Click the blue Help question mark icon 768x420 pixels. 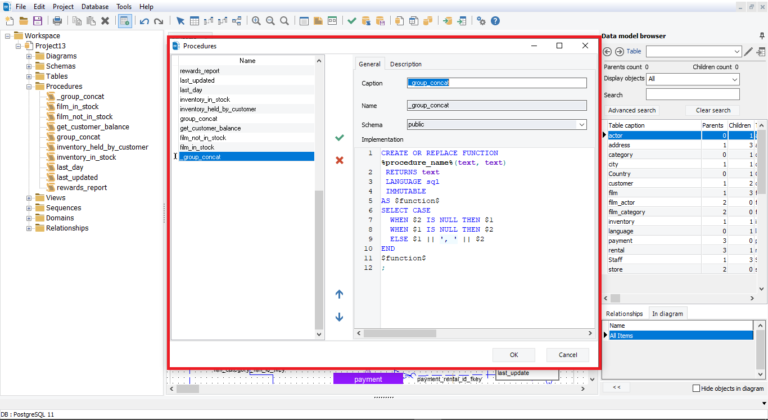(x=496, y=20)
